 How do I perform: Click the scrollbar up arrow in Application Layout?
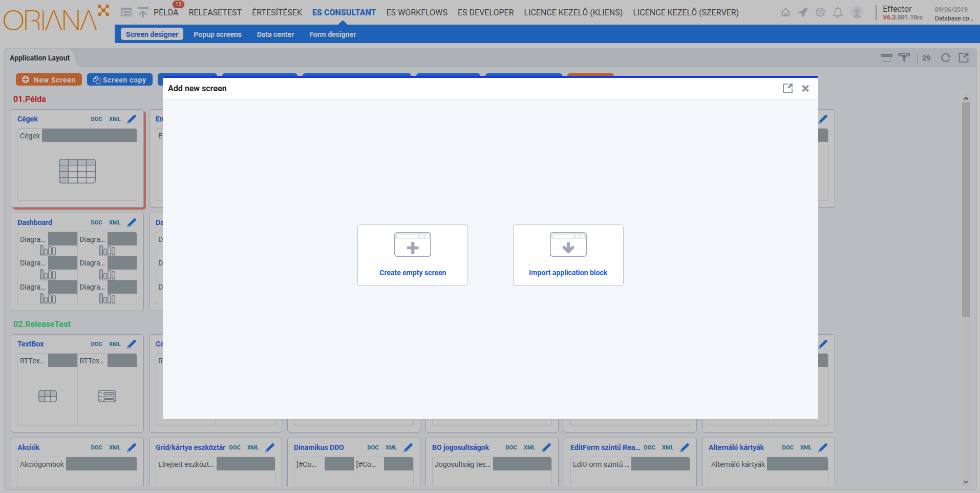click(966, 98)
